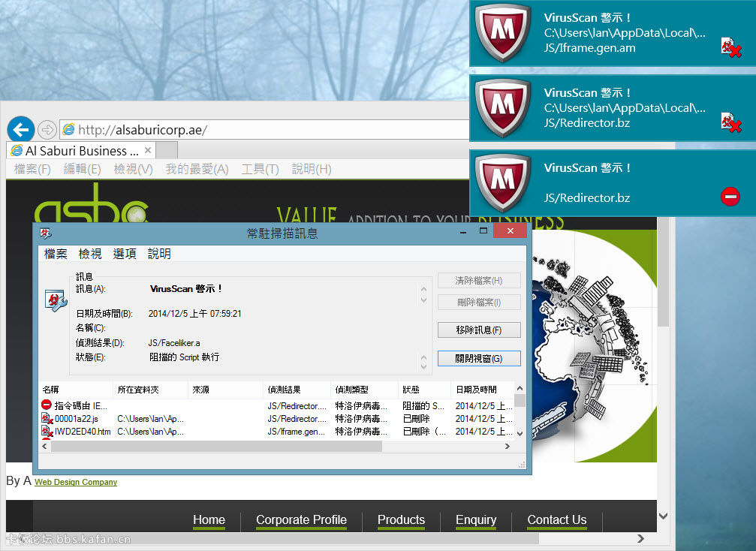Sort list by 偵測類型 column header
Screen dimensions: 756x551
[x=365, y=390]
